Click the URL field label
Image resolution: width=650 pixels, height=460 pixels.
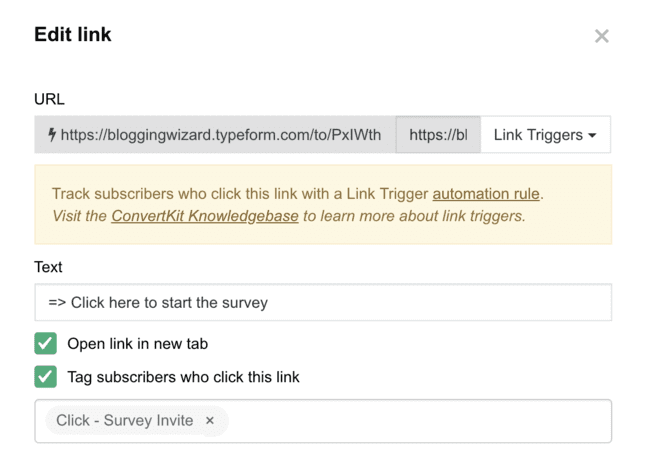pyautogui.click(x=49, y=100)
